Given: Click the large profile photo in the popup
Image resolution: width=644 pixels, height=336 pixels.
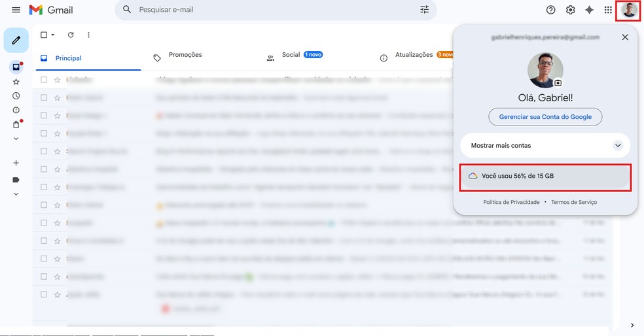Looking at the screenshot, I should pyautogui.click(x=545, y=70).
